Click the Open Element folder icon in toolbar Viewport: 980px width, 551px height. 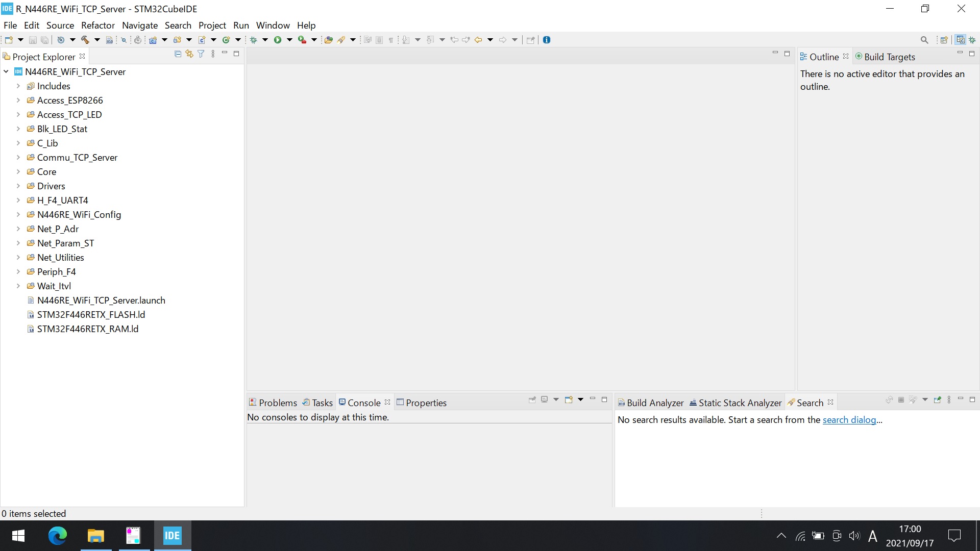coord(329,40)
